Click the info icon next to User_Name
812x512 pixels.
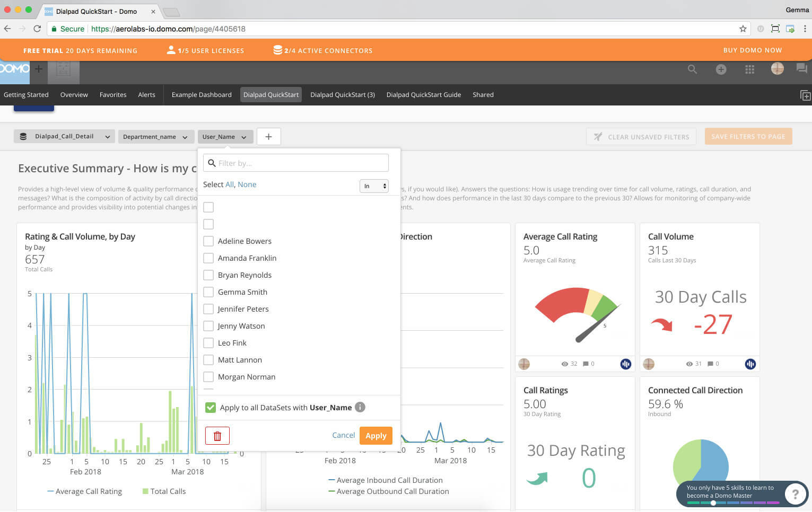pos(360,407)
